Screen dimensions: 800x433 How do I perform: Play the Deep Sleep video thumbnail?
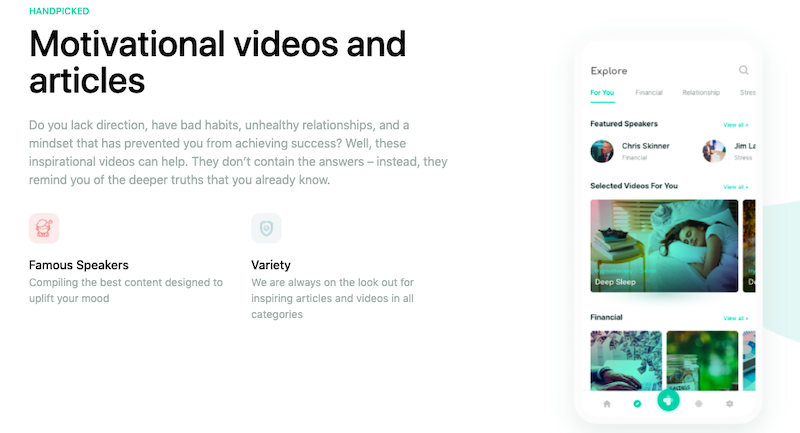(x=664, y=246)
